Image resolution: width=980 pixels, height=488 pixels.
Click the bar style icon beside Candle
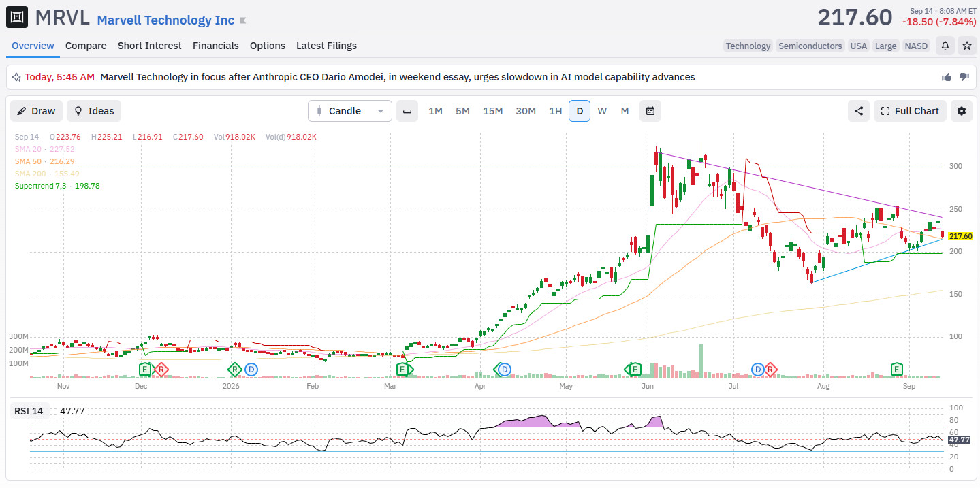point(407,111)
